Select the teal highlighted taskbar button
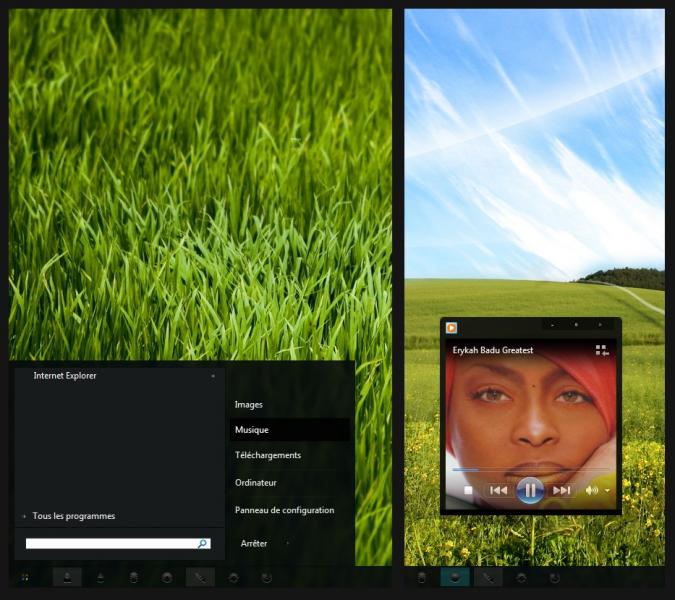The width and height of the screenshot is (675, 600). tap(455, 578)
